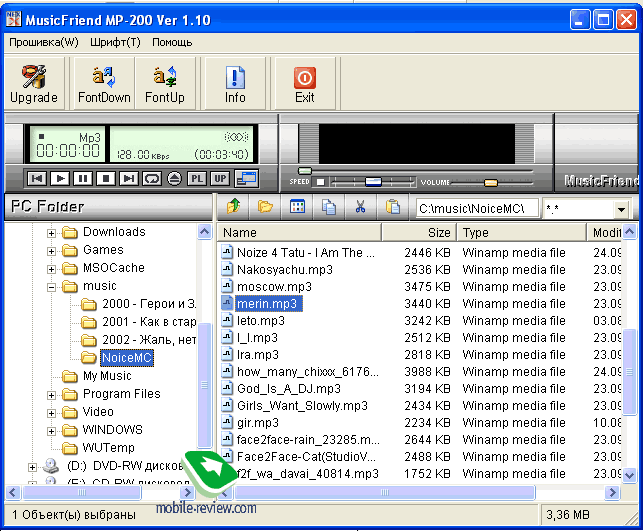Start playback with the Play button
Viewport: 643px width, 531px height.
pos(60,178)
